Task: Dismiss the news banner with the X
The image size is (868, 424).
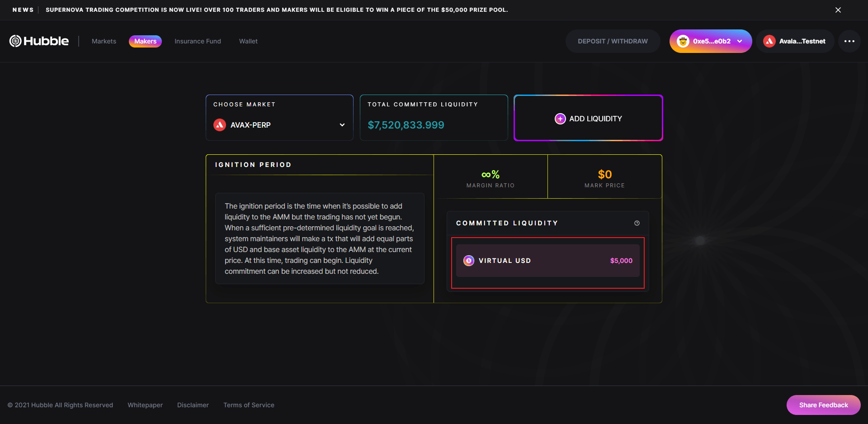Action: click(x=838, y=10)
